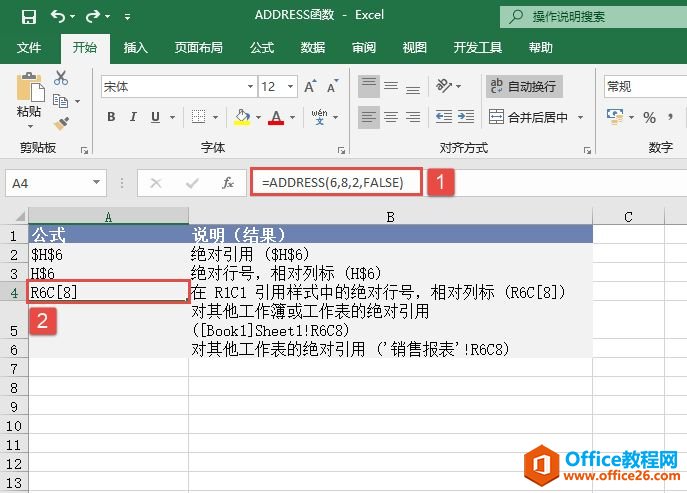This screenshot has width=687, height=493.
Task: Switch to the 开发工具 ribbon tab
Action: pos(478,47)
